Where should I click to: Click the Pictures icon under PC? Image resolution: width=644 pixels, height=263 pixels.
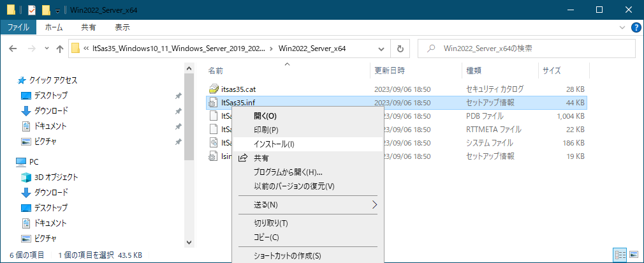(x=26, y=238)
